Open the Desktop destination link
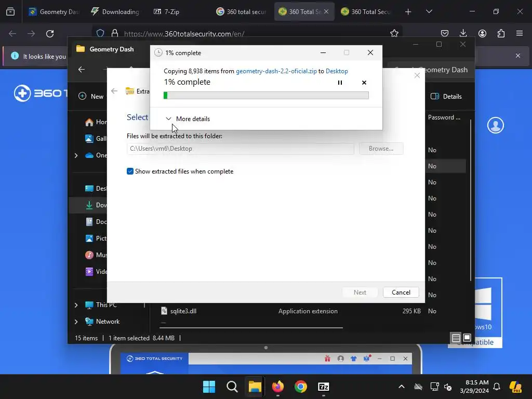This screenshot has width=532, height=399. point(337,71)
